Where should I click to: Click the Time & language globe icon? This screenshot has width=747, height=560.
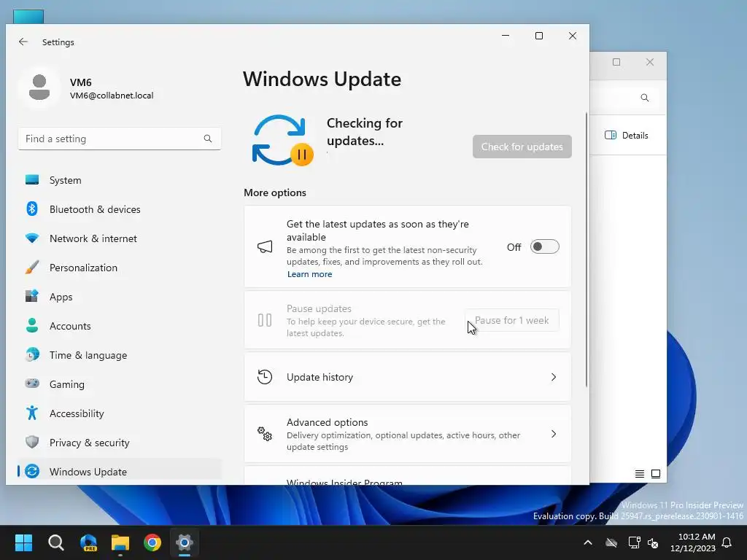[32, 355]
